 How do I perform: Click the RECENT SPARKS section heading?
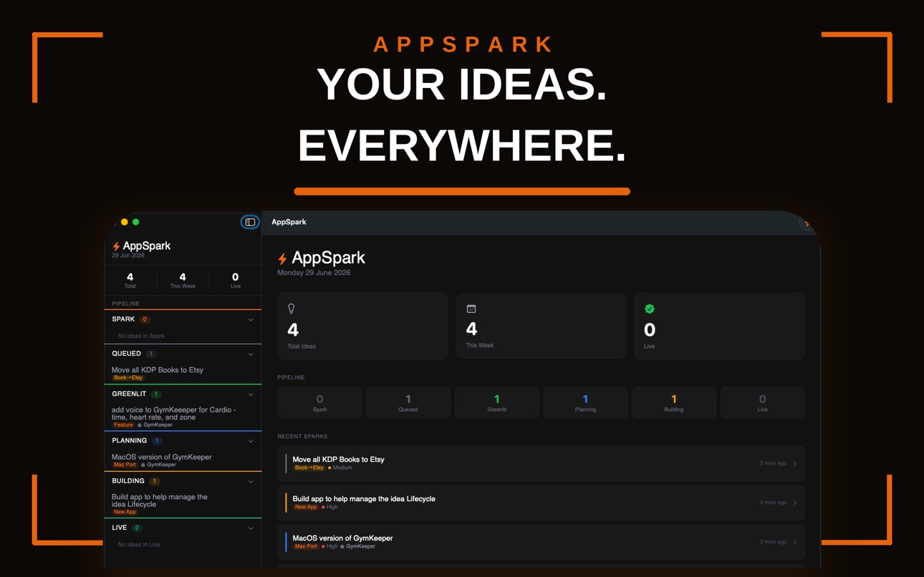(x=302, y=437)
